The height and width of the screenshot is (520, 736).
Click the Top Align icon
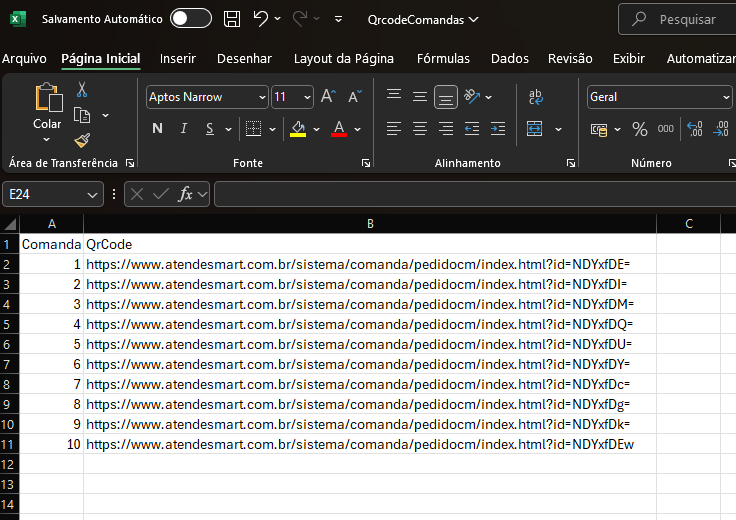click(394, 96)
